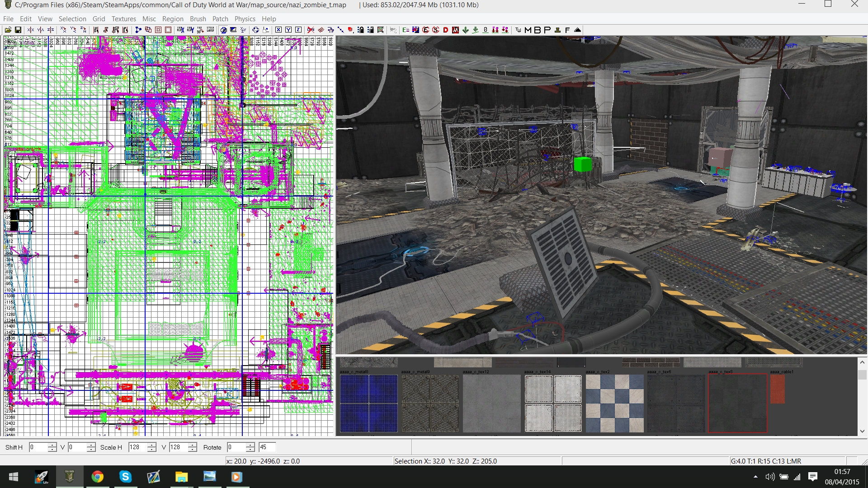
Task: Open a map file with the folder icon
Action: click(8, 30)
